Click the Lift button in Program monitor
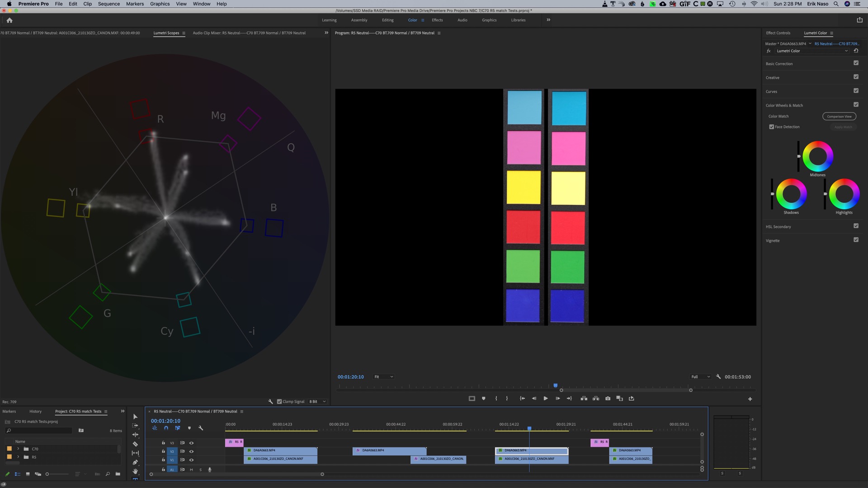The width and height of the screenshot is (868, 488). [x=584, y=399]
